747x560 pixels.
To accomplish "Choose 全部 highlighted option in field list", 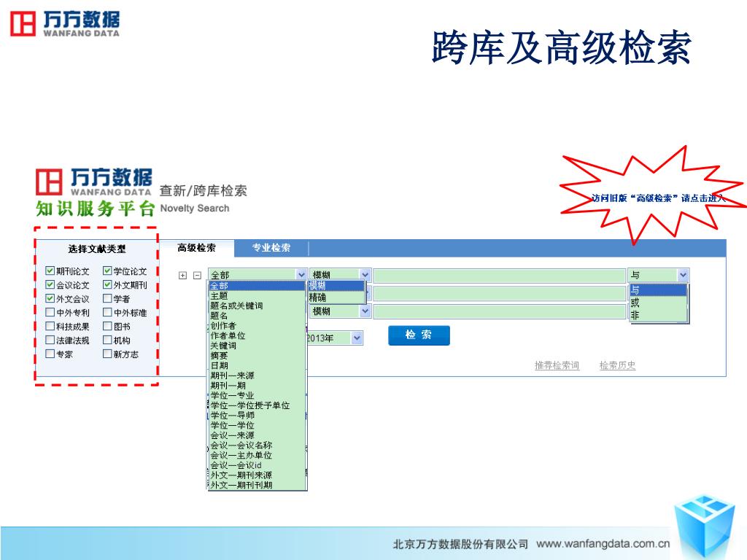I will 256,286.
